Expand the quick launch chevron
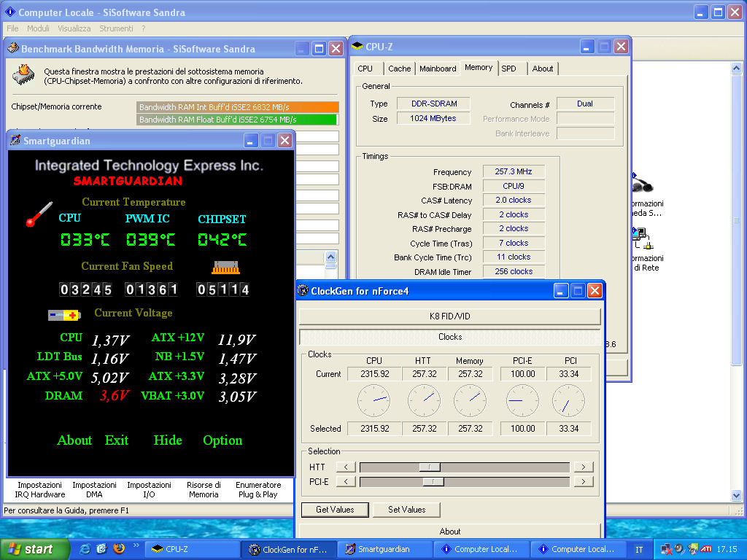The height and width of the screenshot is (560, 747). 136,545
